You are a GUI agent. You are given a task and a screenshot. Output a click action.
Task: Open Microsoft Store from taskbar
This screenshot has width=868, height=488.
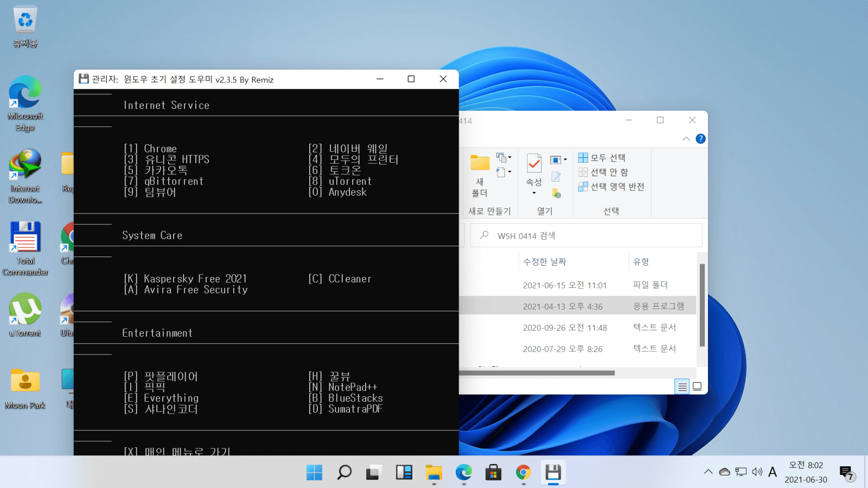click(493, 472)
